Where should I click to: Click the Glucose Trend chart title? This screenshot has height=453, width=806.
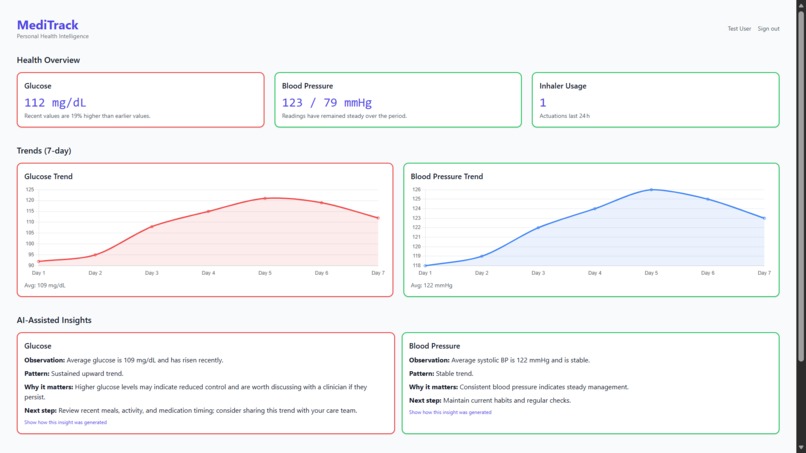pos(48,176)
